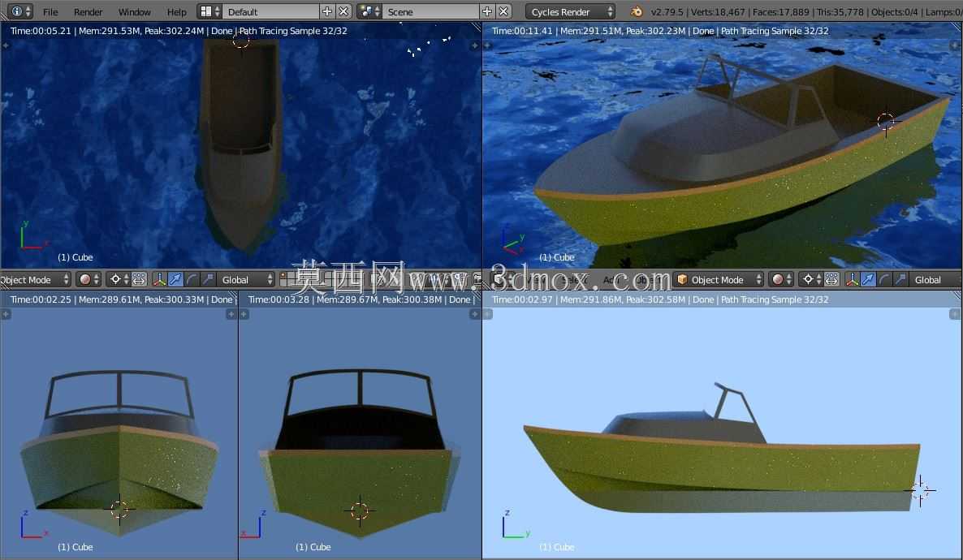The height and width of the screenshot is (560, 963).
Task: Click the Blender logo icon in top bar
Action: (637, 11)
